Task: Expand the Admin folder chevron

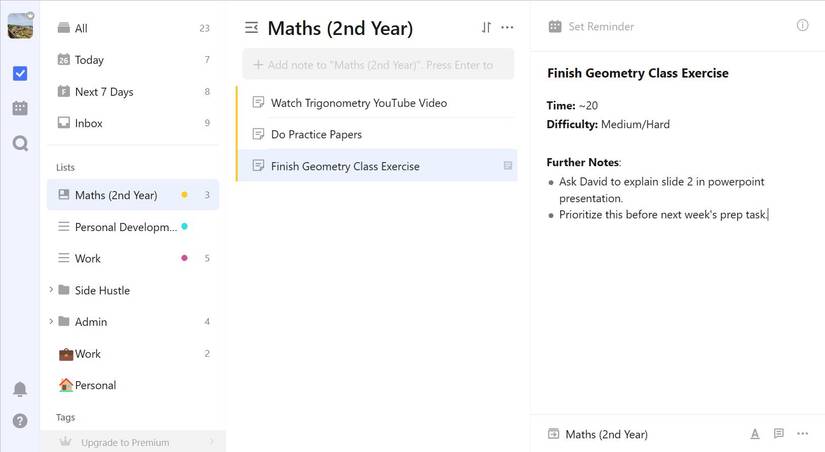Action: [51, 322]
